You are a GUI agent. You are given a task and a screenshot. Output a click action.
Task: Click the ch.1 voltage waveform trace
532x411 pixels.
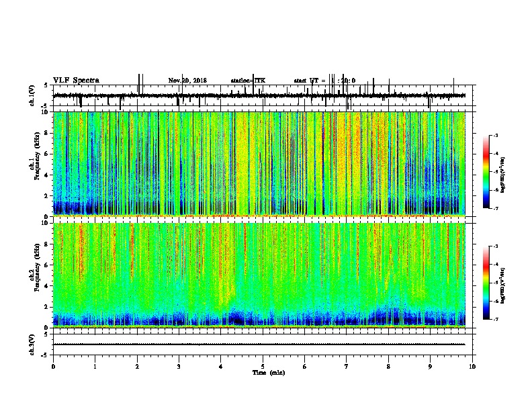pos(259,95)
